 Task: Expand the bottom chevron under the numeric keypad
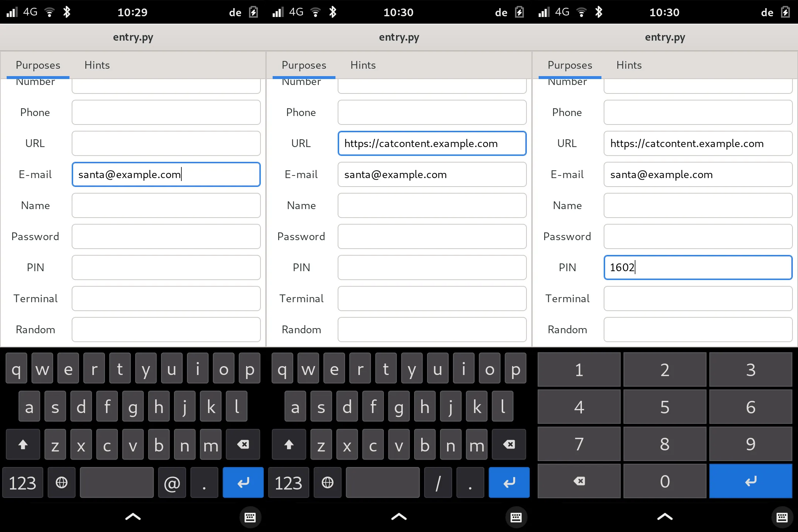[665, 516]
